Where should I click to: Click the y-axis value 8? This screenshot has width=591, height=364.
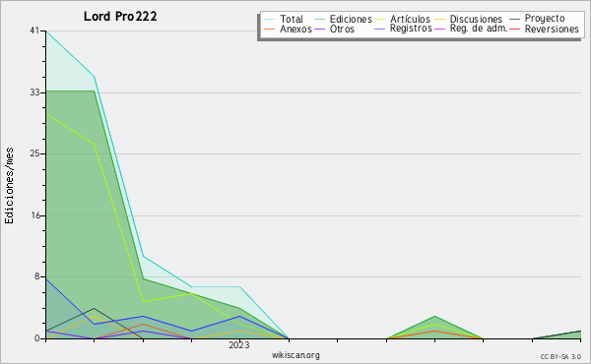pos(37,276)
